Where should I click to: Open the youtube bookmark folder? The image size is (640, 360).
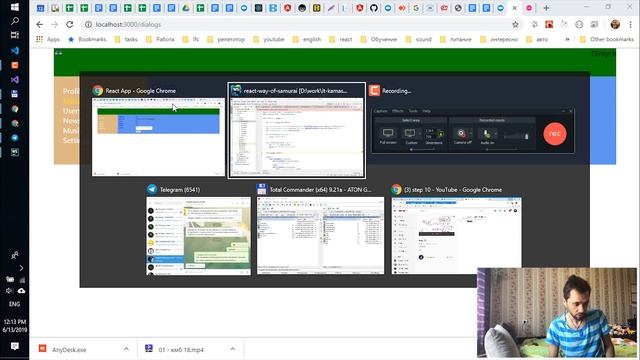(x=269, y=39)
